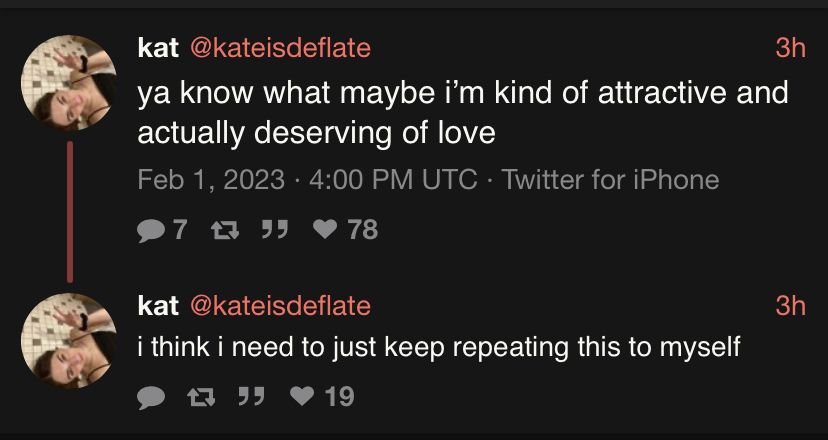
Task: Click display name 'kat' on first tweet
Action: 158,47
